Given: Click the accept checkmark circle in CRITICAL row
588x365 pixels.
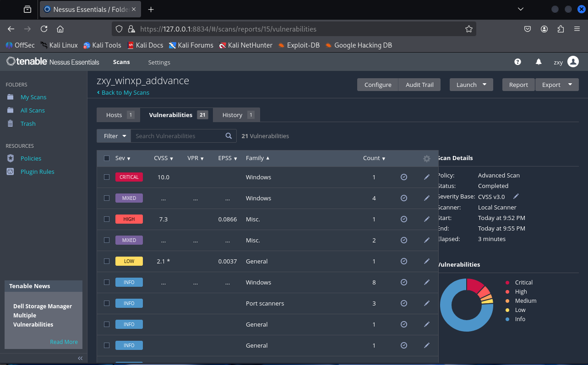Looking at the screenshot, I should point(404,177).
